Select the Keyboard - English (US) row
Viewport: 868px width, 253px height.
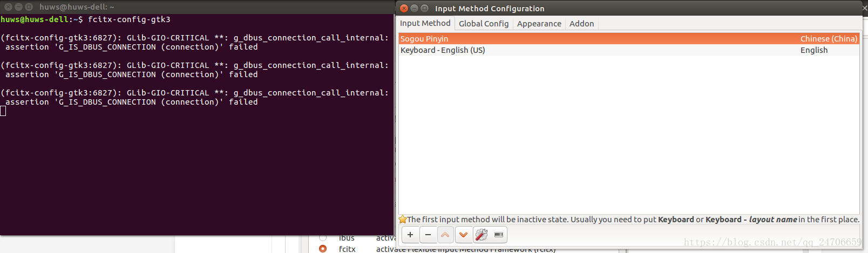pyautogui.click(x=629, y=50)
